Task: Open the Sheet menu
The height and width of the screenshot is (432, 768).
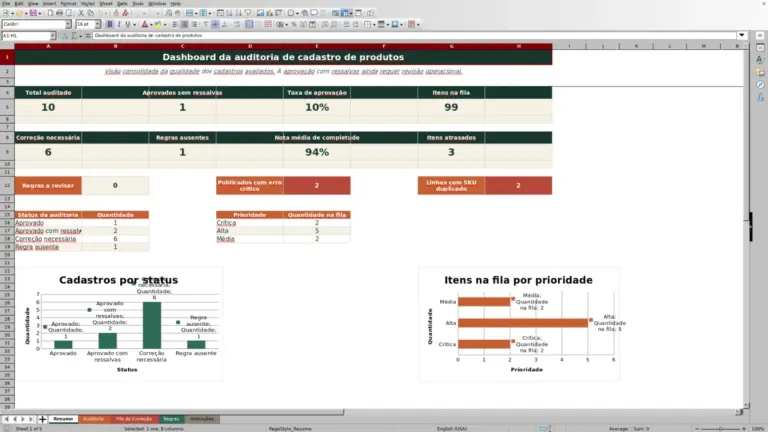Action: 106,3
